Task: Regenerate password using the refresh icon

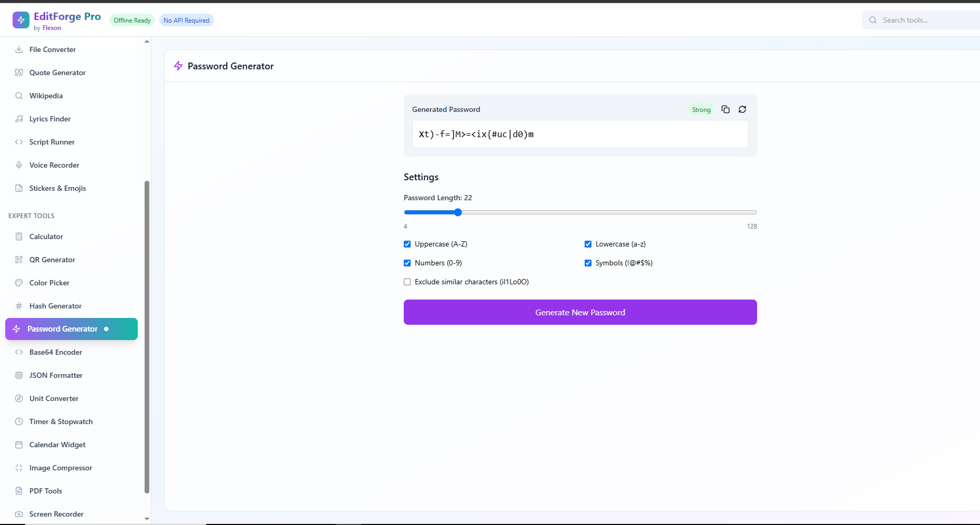Action: (742, 109)
